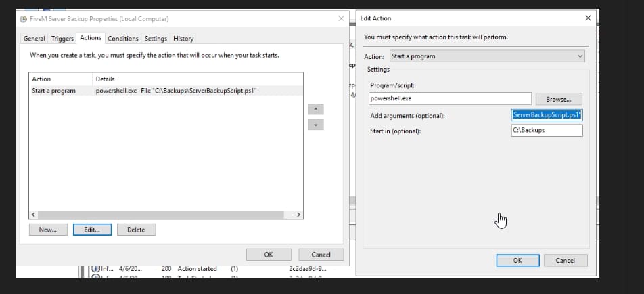
Task: Click the task clock icon in title bar
Action: pyautogui.click(x=24, y=18)
